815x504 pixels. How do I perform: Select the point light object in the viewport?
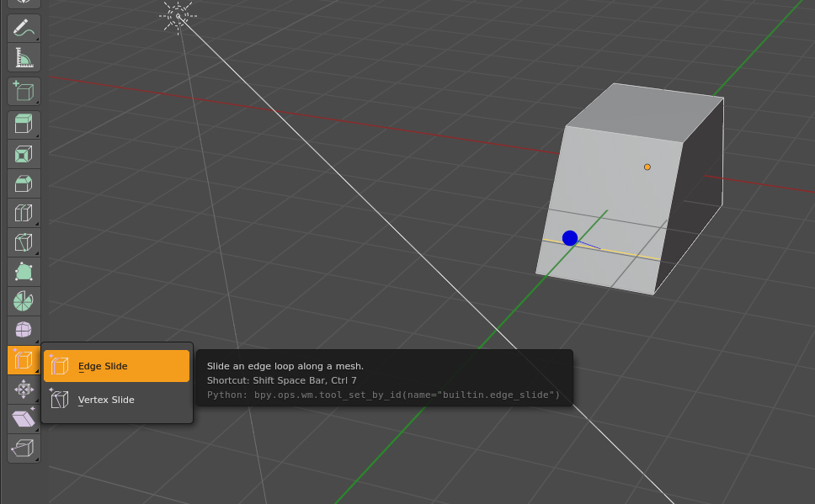tap(178, 16)
